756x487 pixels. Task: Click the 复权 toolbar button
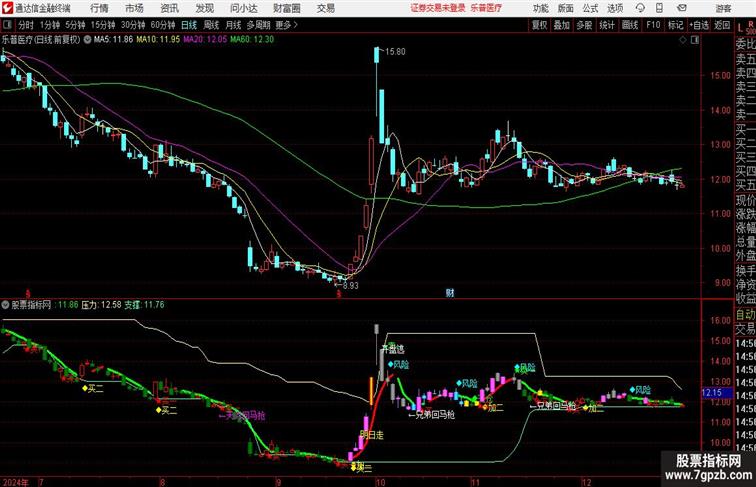pyautogui.click(x=540, y=25)
